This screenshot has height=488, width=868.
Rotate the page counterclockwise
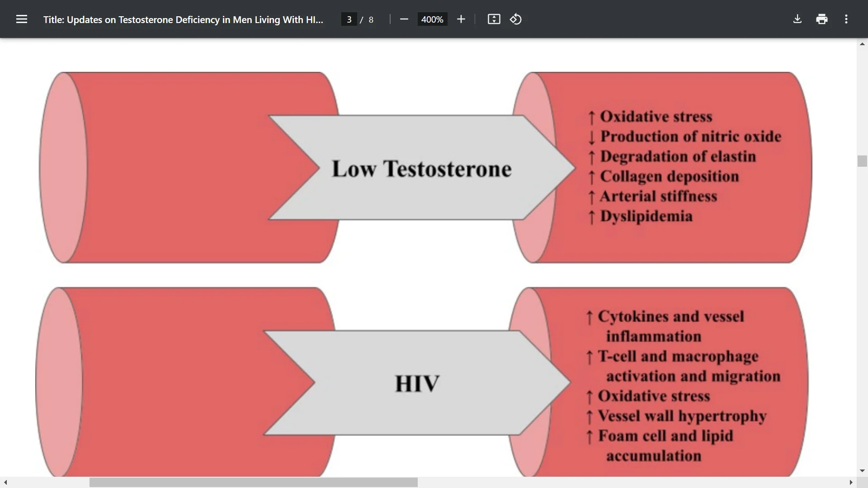click(515, 19)
